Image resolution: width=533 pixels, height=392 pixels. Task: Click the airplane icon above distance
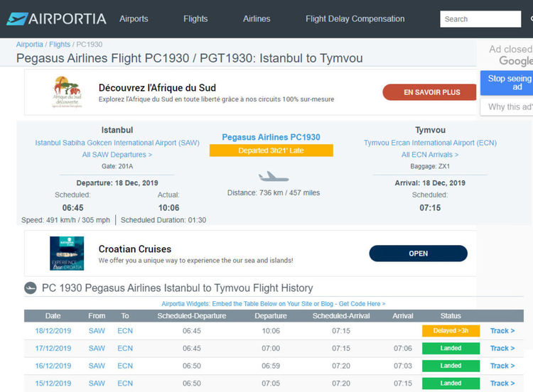(x=274, y=176)
